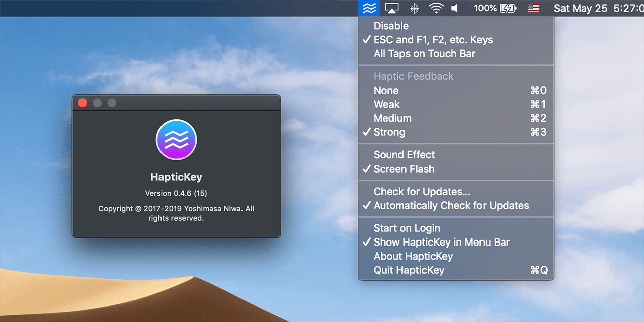
Task: Open the US flag input source icon
Action: tap(533, 8)
